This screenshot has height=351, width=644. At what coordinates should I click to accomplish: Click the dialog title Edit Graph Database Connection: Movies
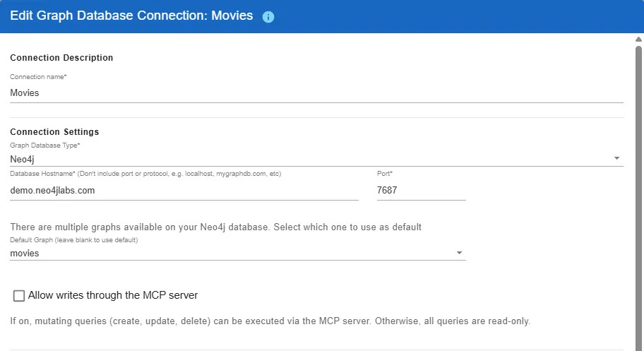(131, 16)
